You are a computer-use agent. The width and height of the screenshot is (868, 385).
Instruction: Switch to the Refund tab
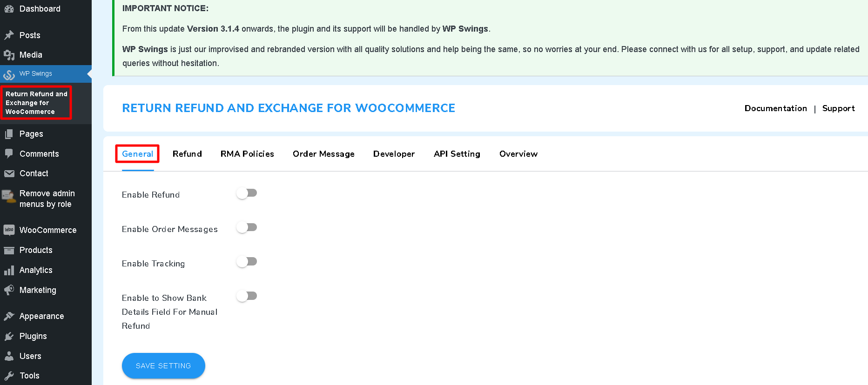point(187,154)
